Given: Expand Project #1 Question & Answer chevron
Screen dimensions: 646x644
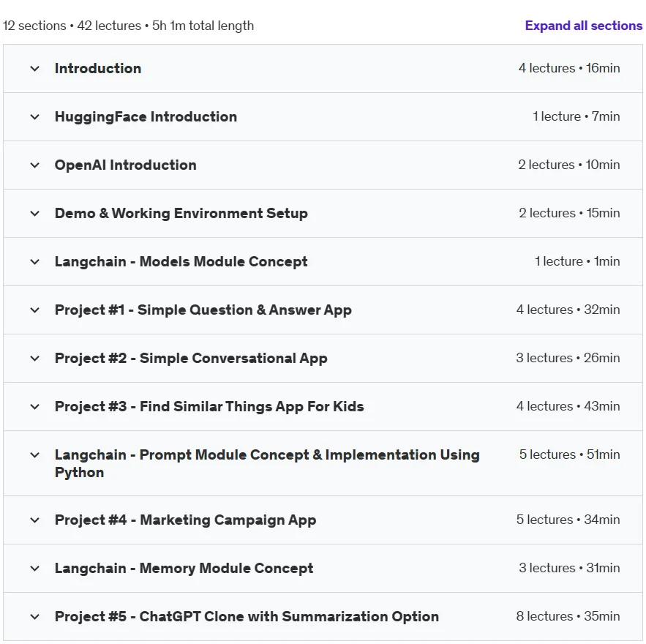Looking at the screenshot, I should pos(35,310).
